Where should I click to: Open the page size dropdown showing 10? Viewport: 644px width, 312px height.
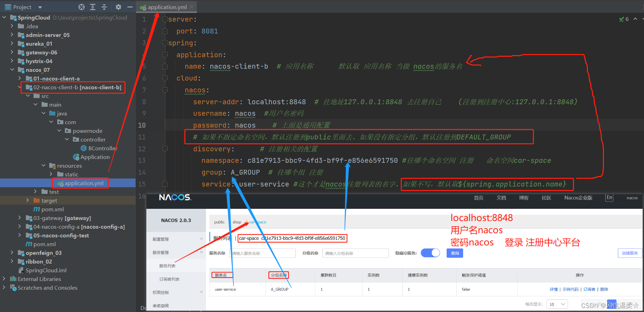[557, 304]
